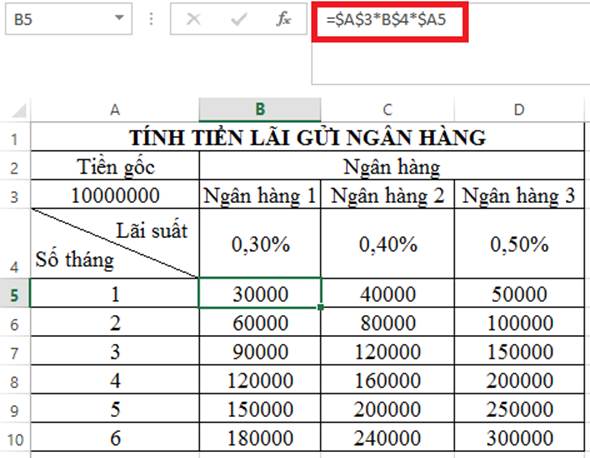The image size is (590, 458).
Task: Select cell with 0,40% interest rate
Action: click(x=388, y=244)
